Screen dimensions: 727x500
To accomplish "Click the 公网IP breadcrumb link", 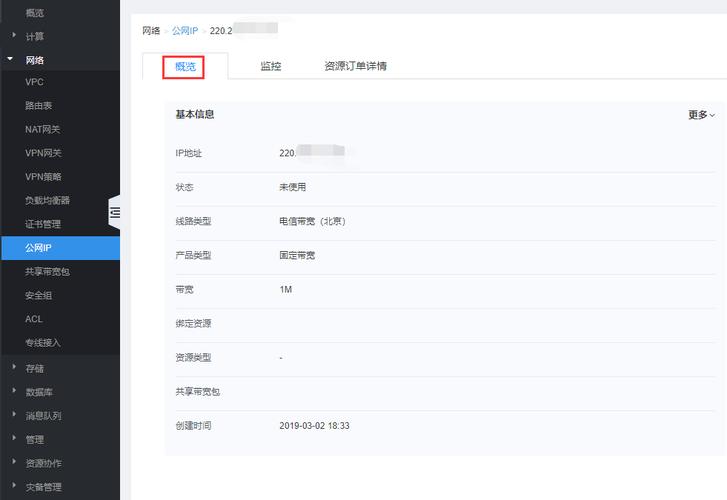I will point(185,31).
